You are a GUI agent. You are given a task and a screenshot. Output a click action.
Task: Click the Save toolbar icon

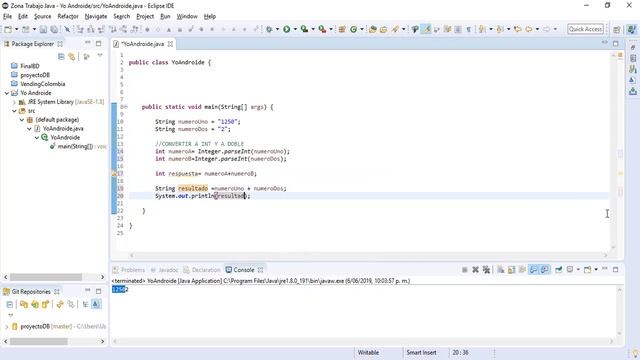click(43, 29)
